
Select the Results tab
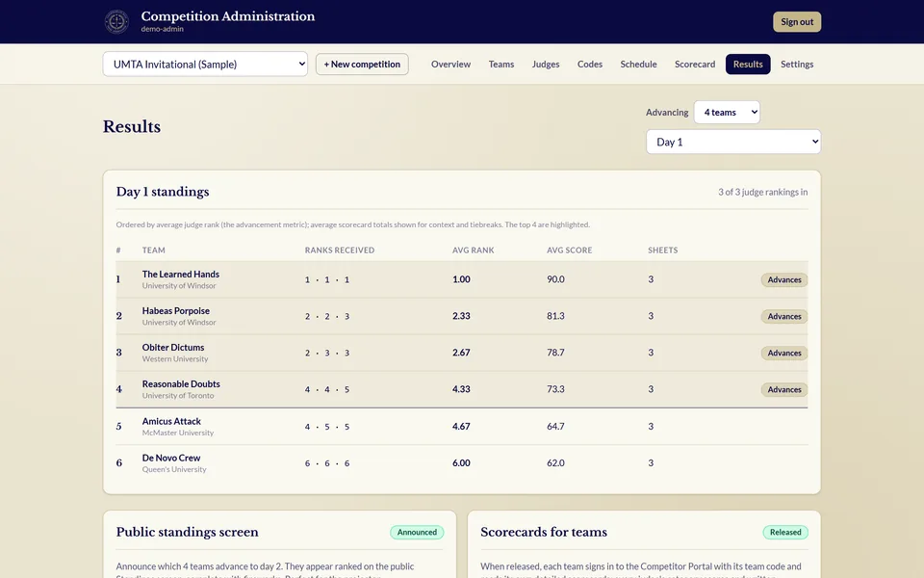tap(748, 65)
